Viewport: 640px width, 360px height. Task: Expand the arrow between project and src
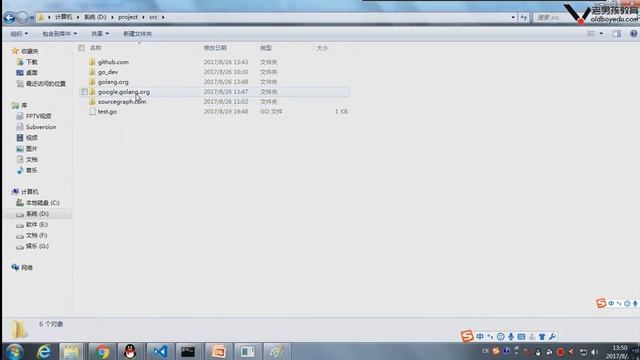coord(143,17)
